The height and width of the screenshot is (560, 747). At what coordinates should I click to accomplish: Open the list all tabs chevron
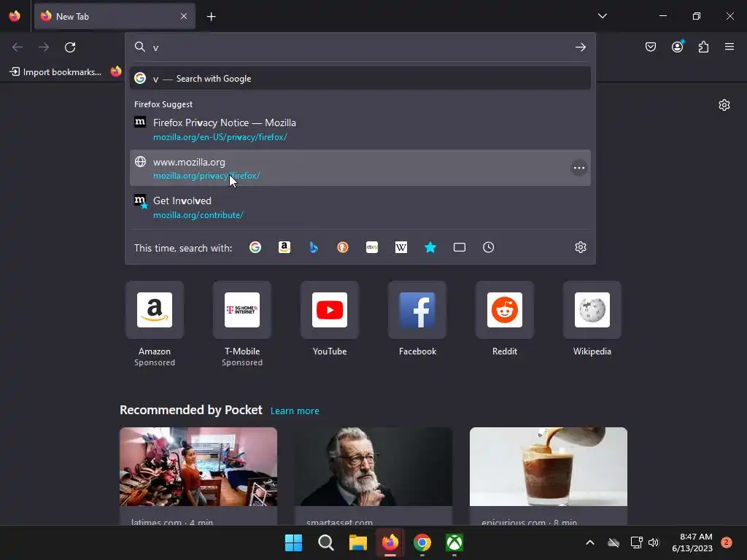point(602,16)
